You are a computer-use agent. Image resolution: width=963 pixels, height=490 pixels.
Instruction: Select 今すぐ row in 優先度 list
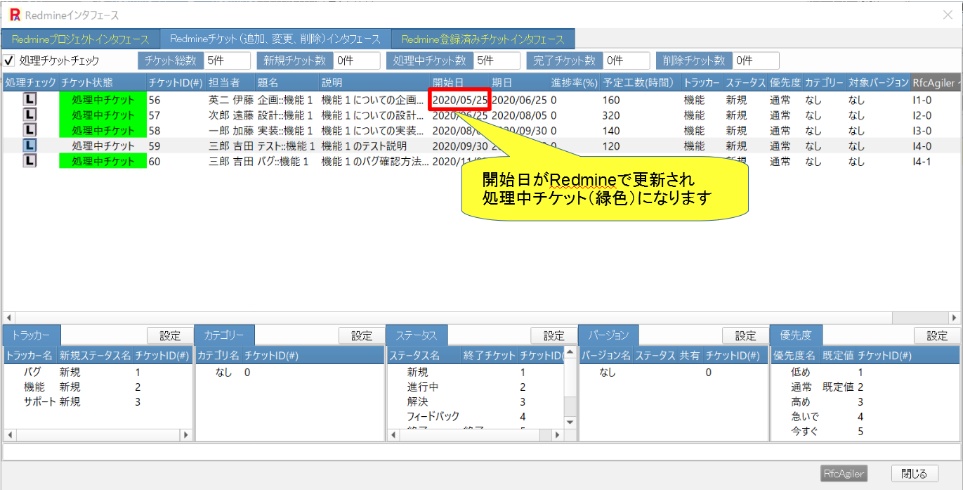(865, 432)
